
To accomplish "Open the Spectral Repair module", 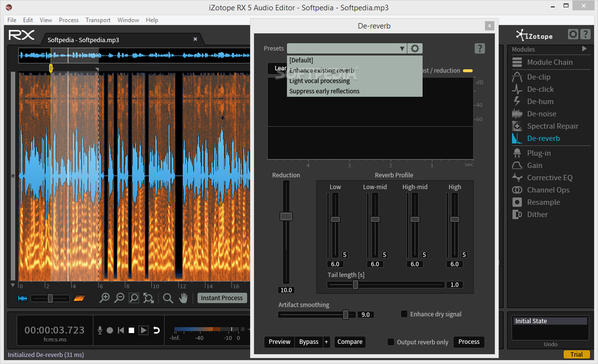I will (x=545, y=126).
